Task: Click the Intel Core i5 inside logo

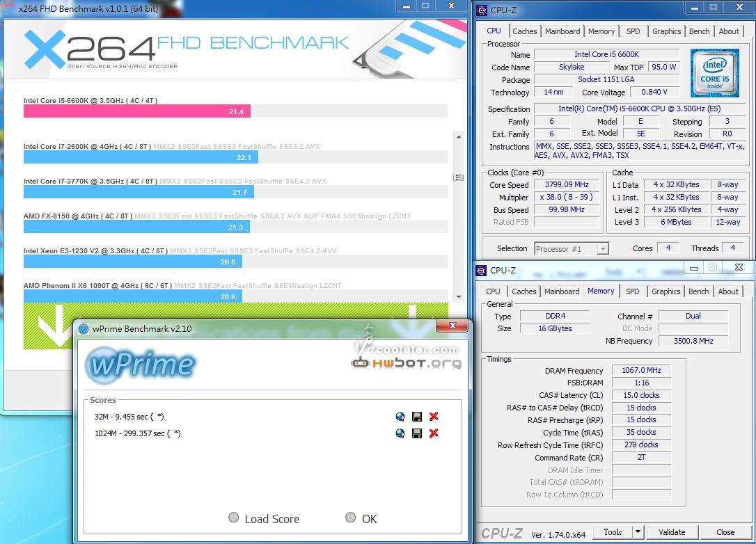Action: (x=714, y=73)
